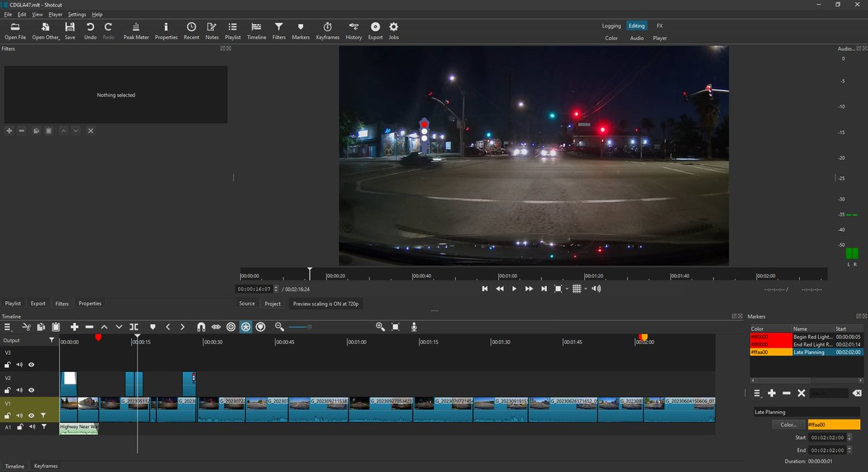Open the Keyframes panel from the main toolbar
Viewport: 868px width, 472px height.
(327, 30)
